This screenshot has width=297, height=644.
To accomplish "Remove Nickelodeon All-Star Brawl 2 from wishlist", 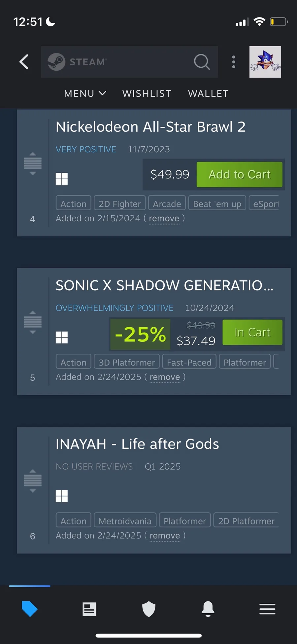I will pos(164,218).
